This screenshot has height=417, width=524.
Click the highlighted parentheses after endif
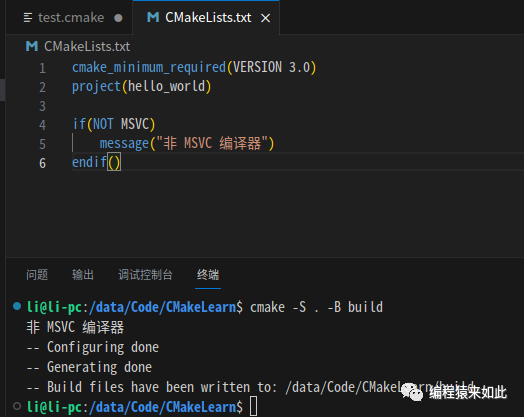point(114,163)
